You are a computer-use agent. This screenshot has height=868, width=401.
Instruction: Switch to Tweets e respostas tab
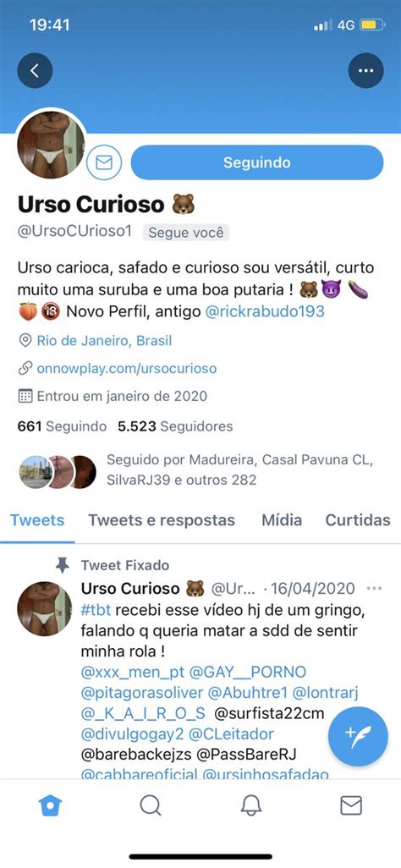click(x=162, y=520)
